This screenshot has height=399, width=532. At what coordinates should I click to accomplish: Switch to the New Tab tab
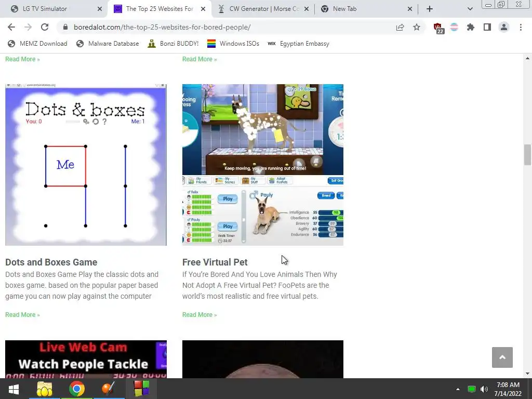pyautogui.click(x=366, y=9)
